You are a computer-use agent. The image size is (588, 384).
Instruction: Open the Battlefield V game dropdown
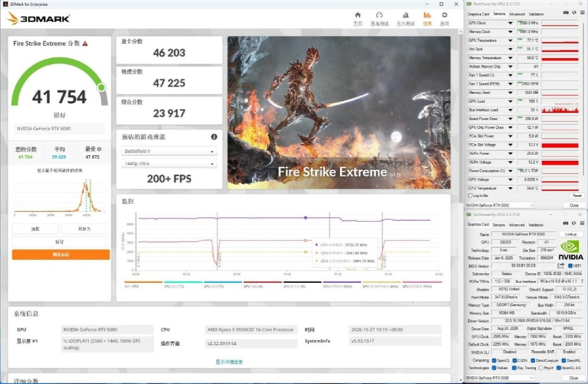point(169,151)
